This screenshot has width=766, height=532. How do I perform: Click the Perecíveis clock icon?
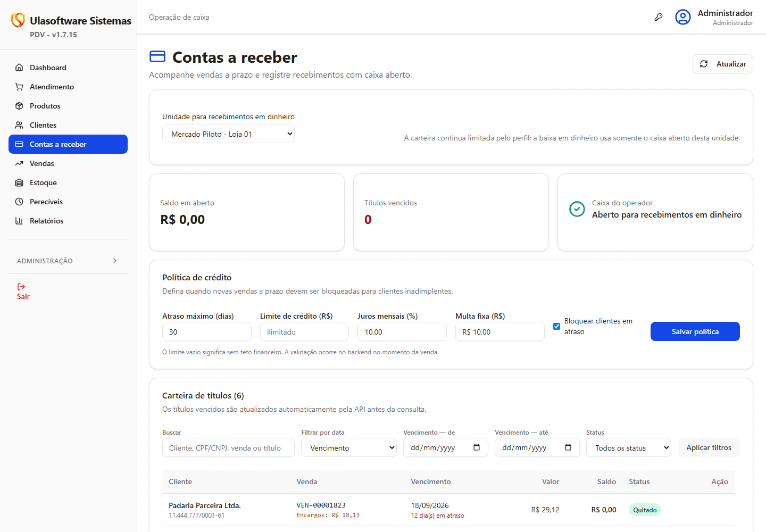pyautogui.click(x=19, y=202)
